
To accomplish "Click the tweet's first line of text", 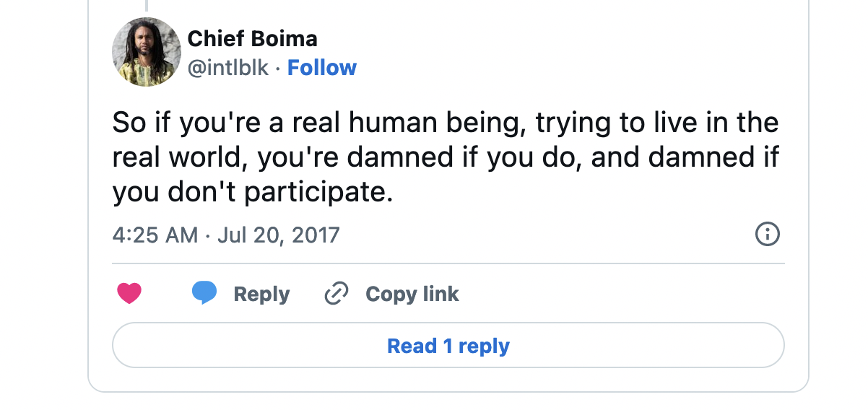I will (x=445, y=123).
